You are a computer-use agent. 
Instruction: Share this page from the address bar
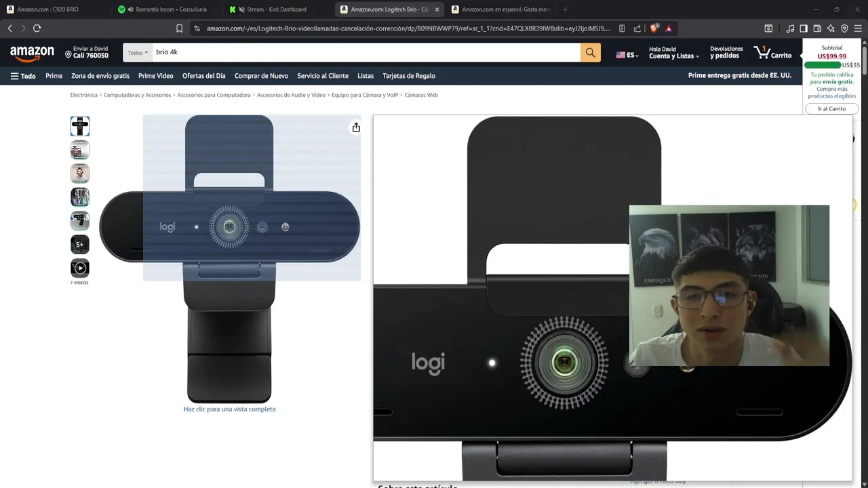637,28
